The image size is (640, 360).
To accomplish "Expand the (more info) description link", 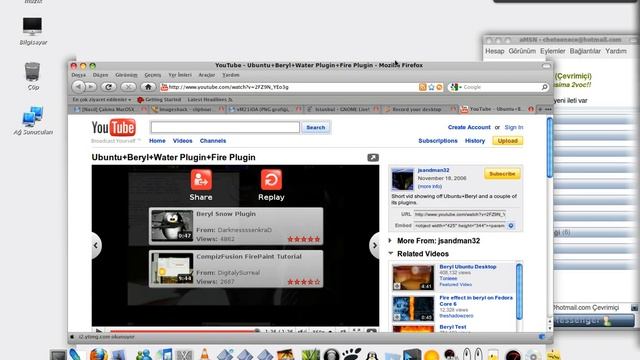I will (430, 186).
